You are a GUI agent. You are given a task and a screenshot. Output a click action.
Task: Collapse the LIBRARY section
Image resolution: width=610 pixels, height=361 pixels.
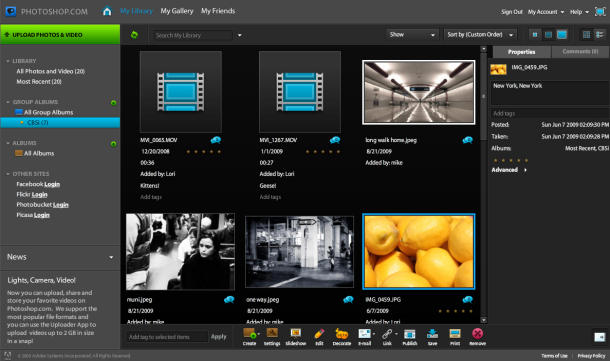(x=8, y=61)
